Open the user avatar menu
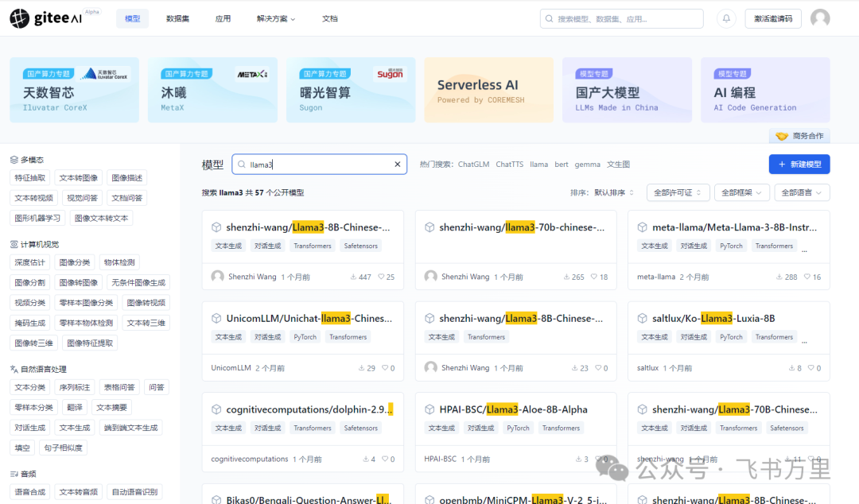 (x=820, y=18)
